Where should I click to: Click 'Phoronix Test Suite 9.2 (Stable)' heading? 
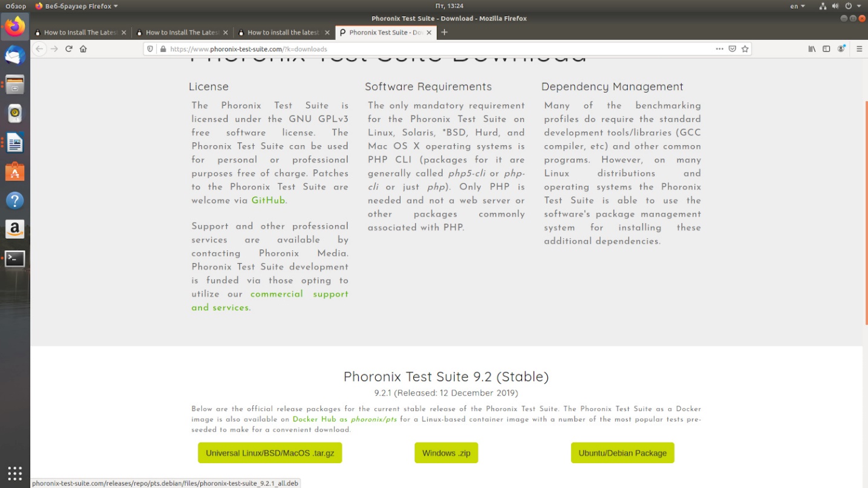pos(446,377)
